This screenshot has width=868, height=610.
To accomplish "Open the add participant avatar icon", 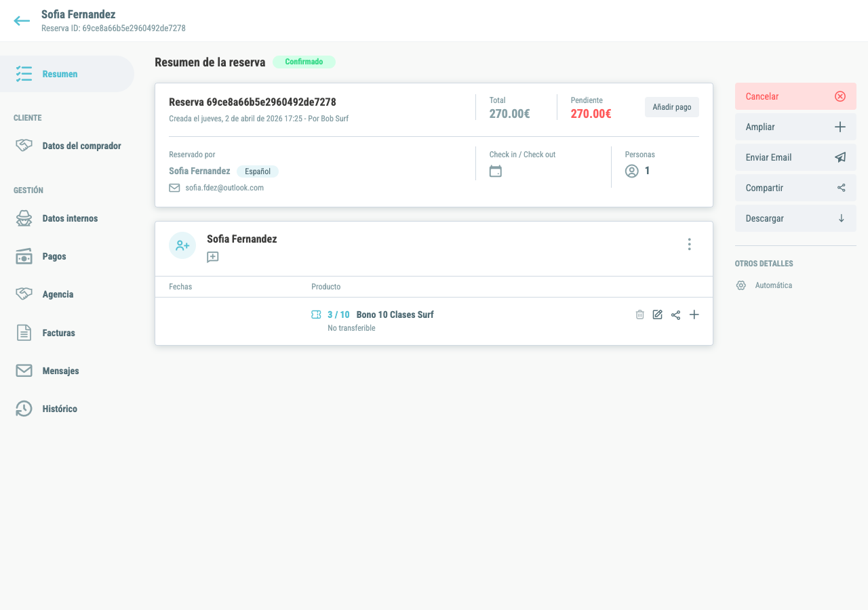I will click(x=182, y=245).
